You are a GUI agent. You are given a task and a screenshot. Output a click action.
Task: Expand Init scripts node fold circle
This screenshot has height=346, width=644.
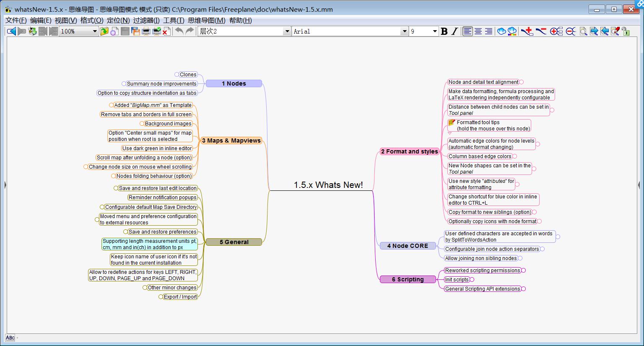(472, 280)
